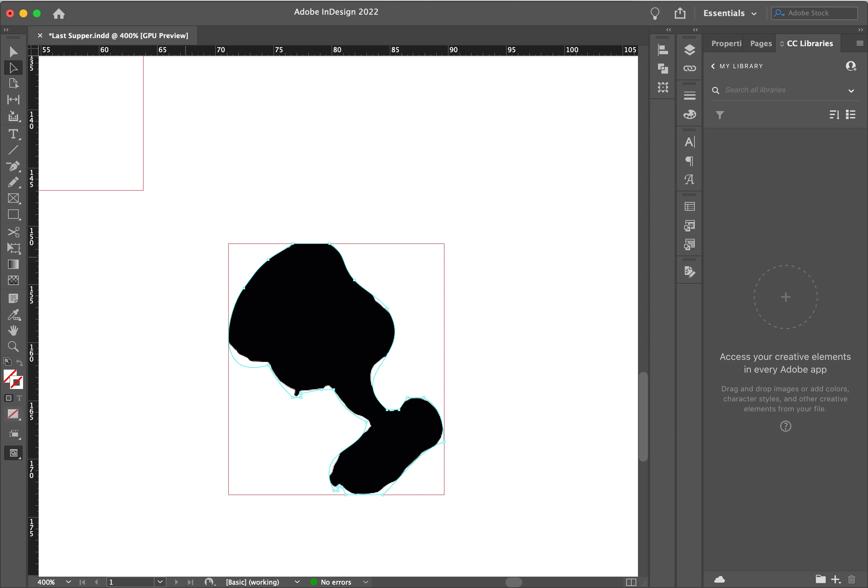Select the Type tool

pyautogui.click(x=13, y=134)
